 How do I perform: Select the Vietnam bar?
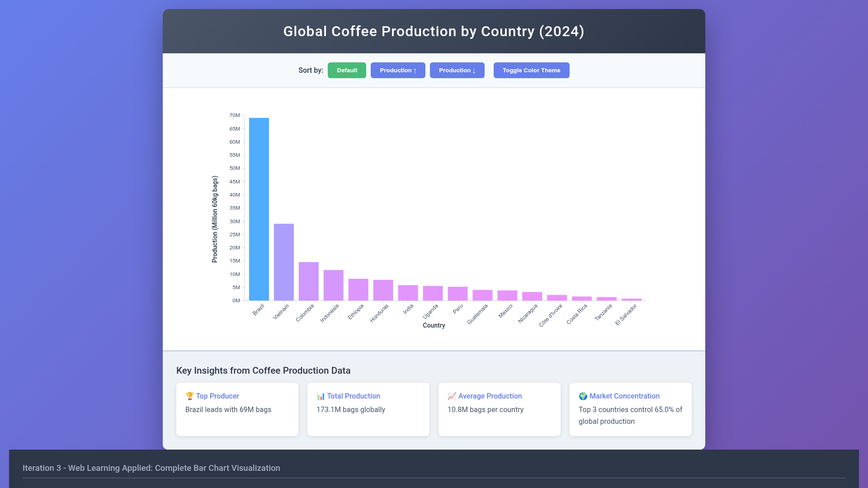coord(284,262)
